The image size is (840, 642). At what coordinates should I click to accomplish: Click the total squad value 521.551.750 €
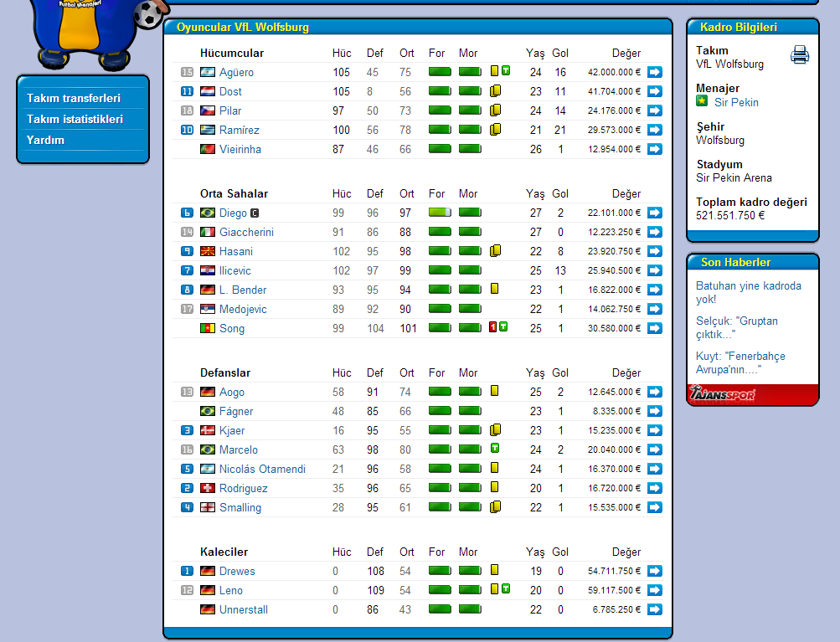(730, 216)
